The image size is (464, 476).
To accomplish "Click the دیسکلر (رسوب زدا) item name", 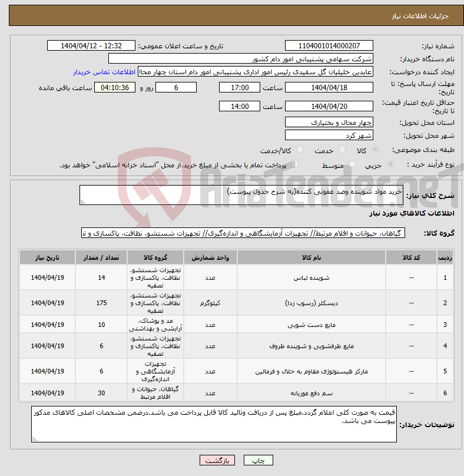I will [x=311, y=303].
